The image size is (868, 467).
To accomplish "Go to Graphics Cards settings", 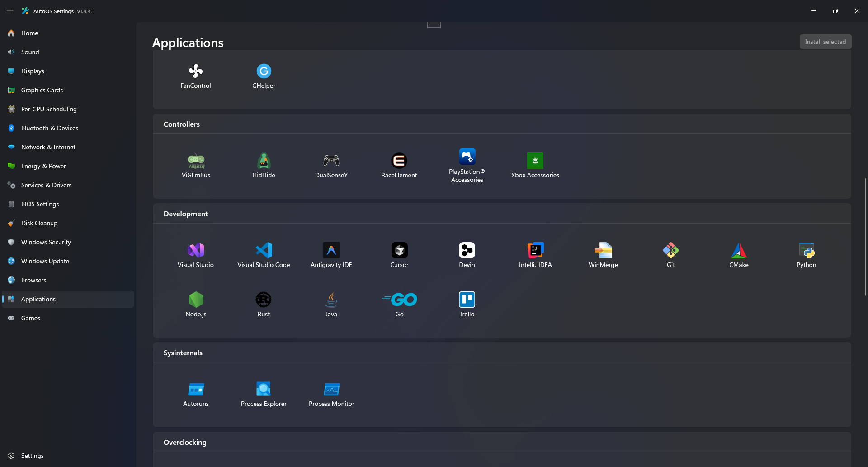I will [68, 90].
